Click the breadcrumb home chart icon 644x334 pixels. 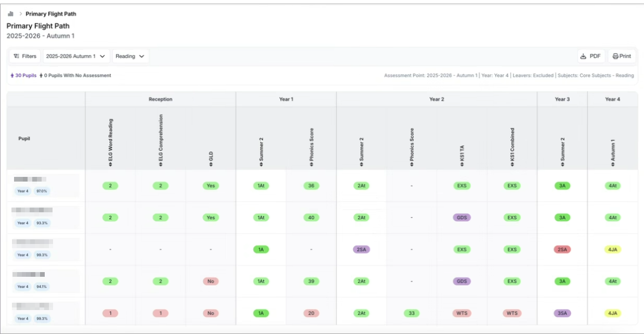click(10, 14)
